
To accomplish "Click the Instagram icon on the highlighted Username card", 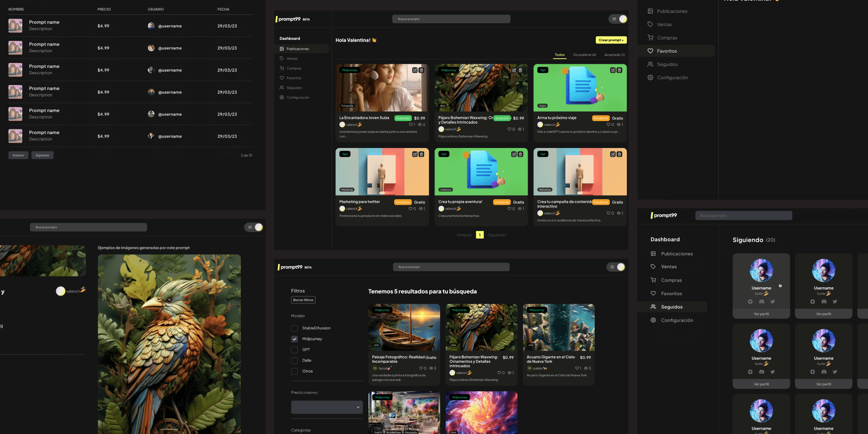I will (x=750, y=301).
